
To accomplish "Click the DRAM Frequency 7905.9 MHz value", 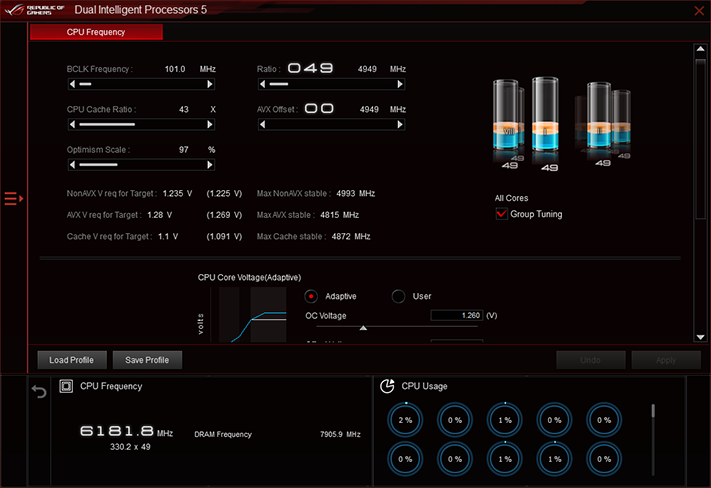I will pyautogui.click(x=340, y=434).
